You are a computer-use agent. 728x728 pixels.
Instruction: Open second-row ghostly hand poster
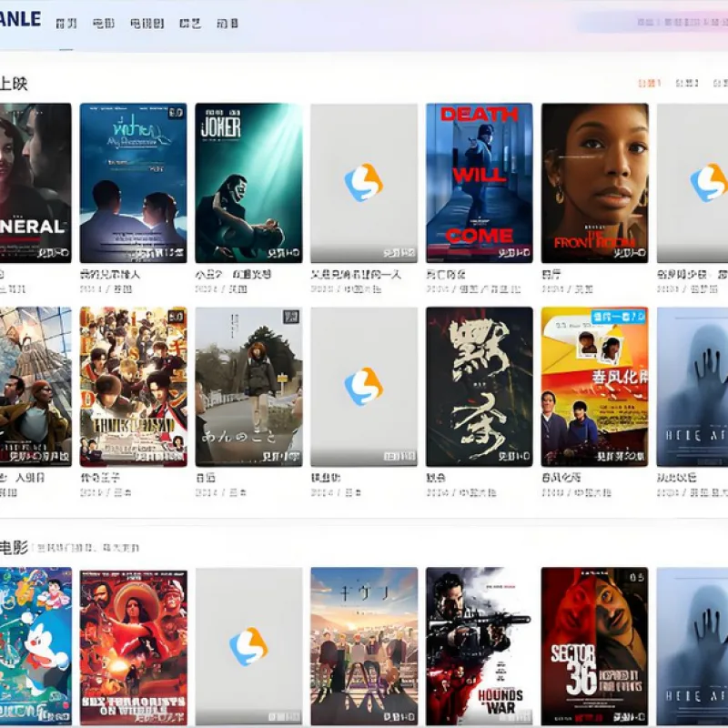tap(693, 387)
